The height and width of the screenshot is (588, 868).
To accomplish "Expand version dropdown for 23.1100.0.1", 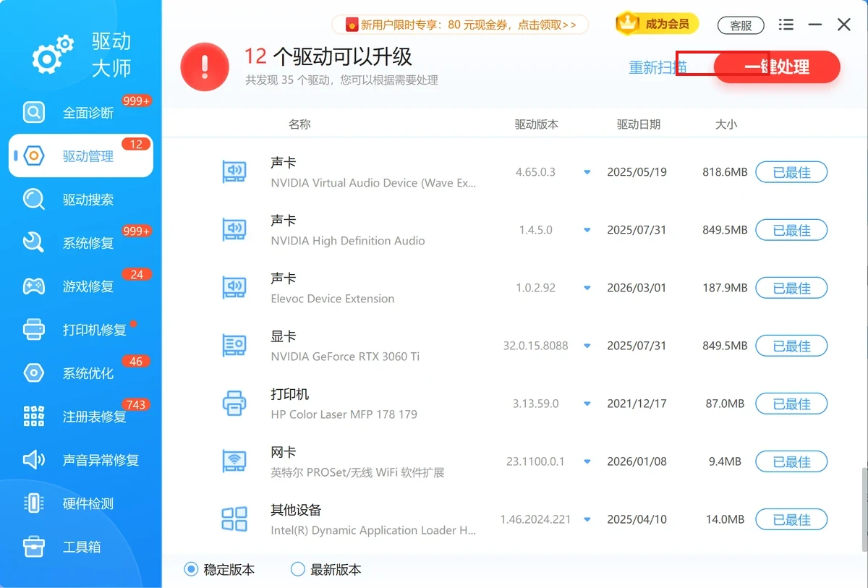I will pyautogui.click(x=587, y=461).
